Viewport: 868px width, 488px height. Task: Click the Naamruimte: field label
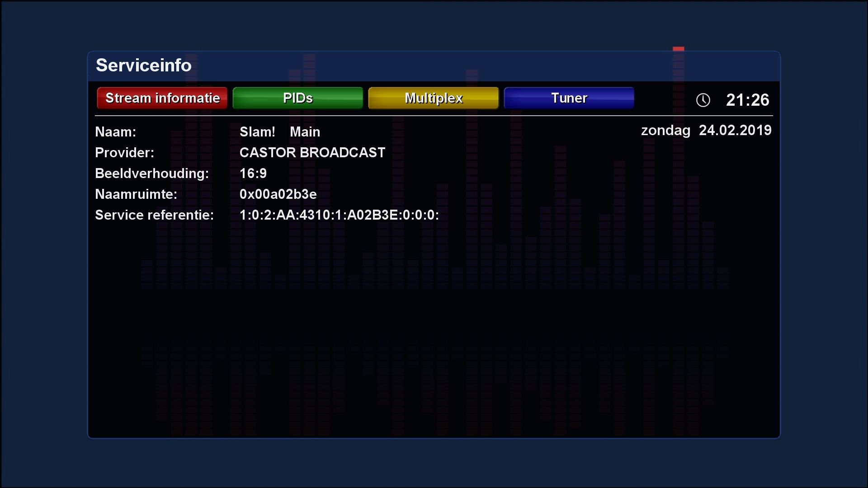tap(136, 194)
